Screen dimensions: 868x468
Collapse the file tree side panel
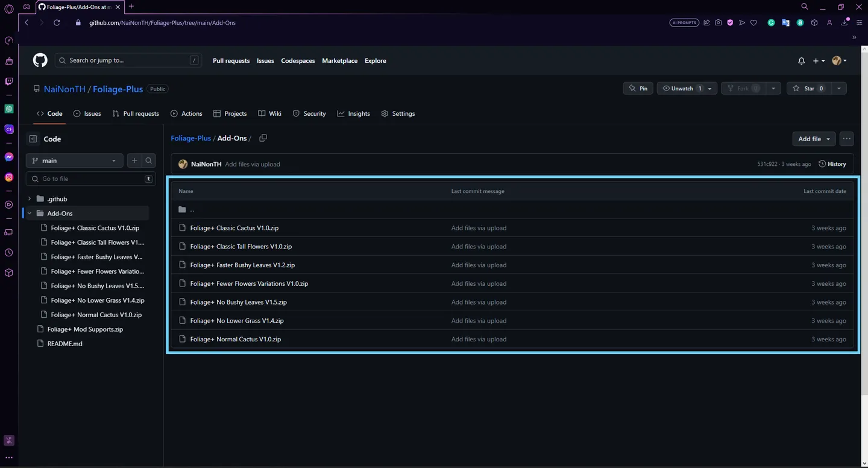coord(33,139)
